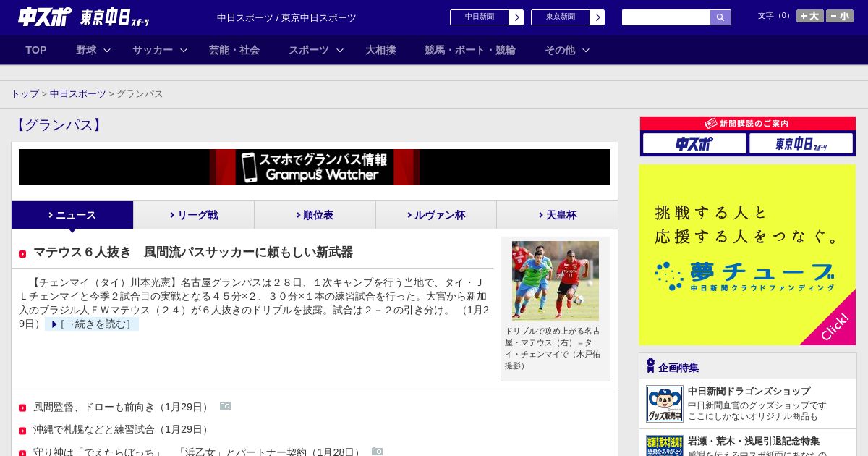The image size is (868, 456).
Task: Click red bullet beside 沖縄で札幌 article
Action: click(x=22, y=431)
